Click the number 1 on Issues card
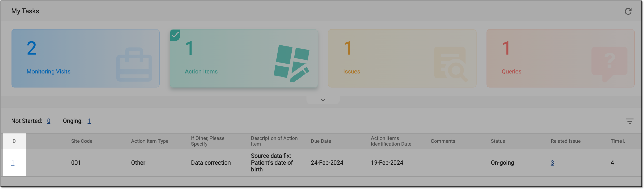 pos(348,48)
